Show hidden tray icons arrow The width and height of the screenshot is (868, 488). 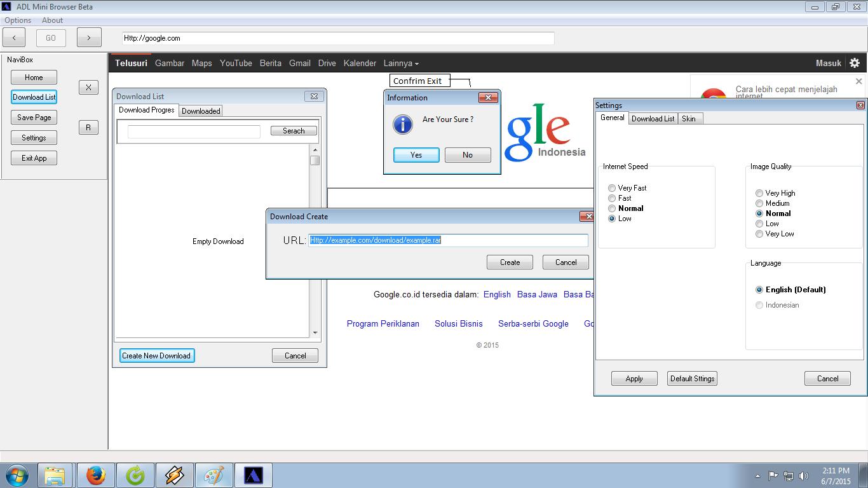(x=757, y=475)
